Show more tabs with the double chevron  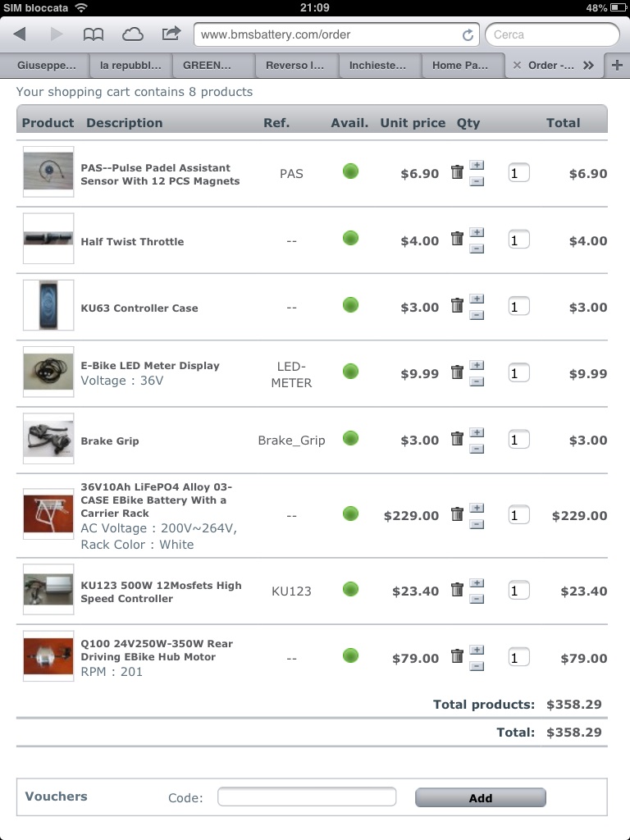click(588, 66)
